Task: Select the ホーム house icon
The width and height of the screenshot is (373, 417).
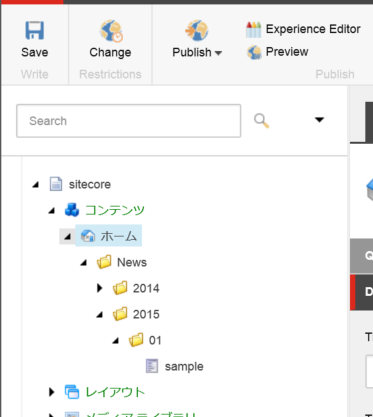Action: 88,236
